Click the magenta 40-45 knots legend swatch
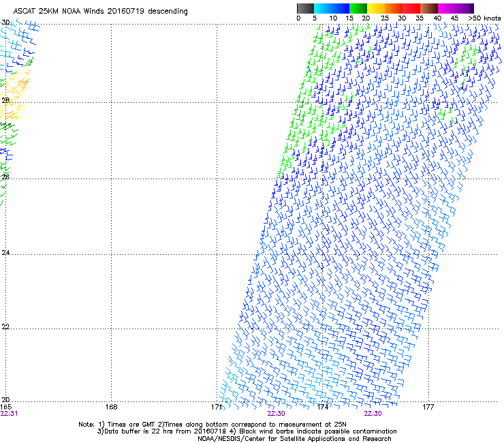Viewport: 504px width, 443px height. pos(447,8)
